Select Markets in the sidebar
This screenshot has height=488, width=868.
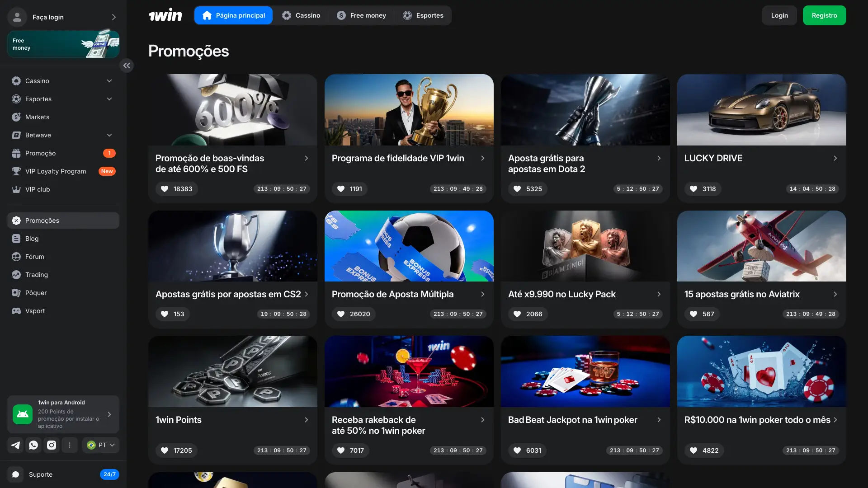[x=63, y=117]
